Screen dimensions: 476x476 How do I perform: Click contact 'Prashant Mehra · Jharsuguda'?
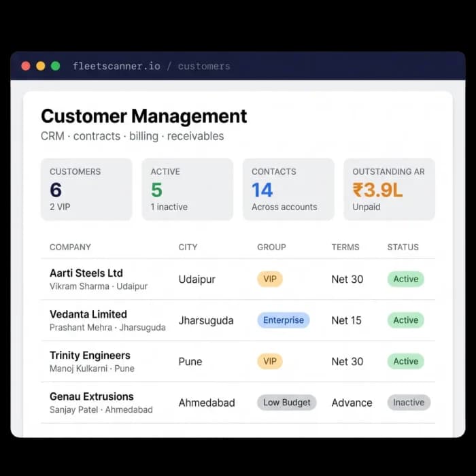pyautogui.click(x=107, y=328)
